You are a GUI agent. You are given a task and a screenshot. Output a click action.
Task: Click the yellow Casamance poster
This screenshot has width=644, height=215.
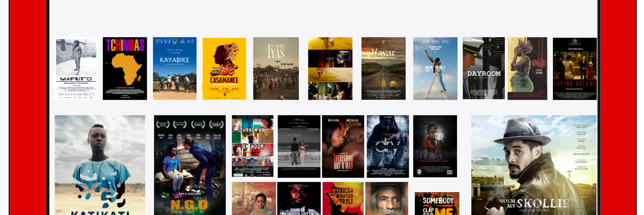[224, 69]
